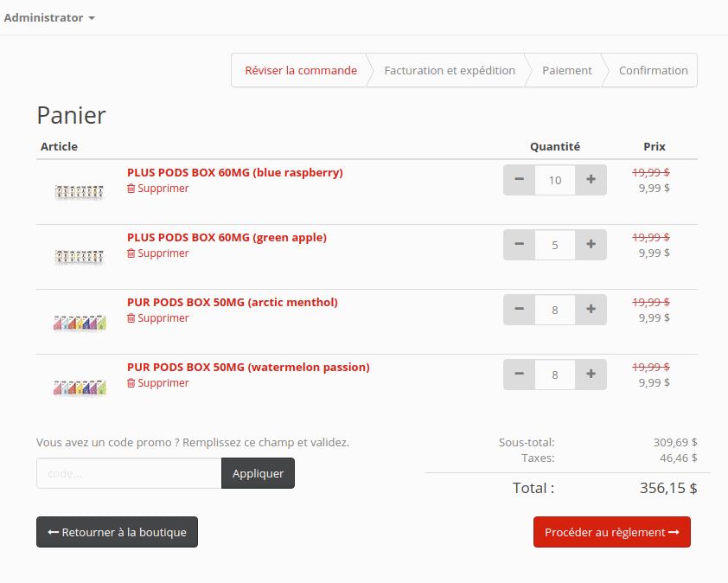Viewport: 728px width, 583px height.
Task: Decrease quantity of green apple pods
Action: click(x=519, y=245)
